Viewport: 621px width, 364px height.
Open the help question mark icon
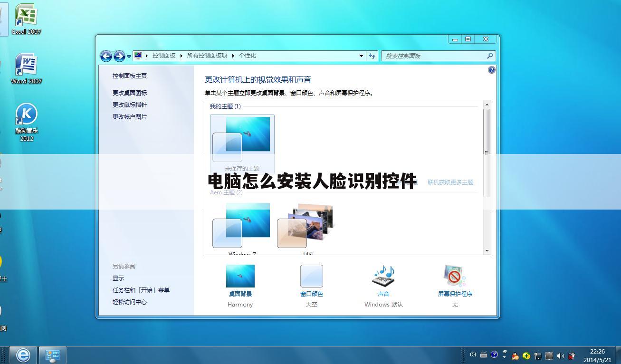pos(491,70)
